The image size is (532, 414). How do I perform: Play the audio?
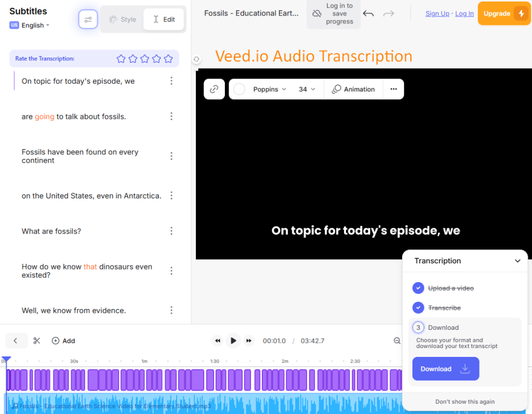[x=233, y=341]
